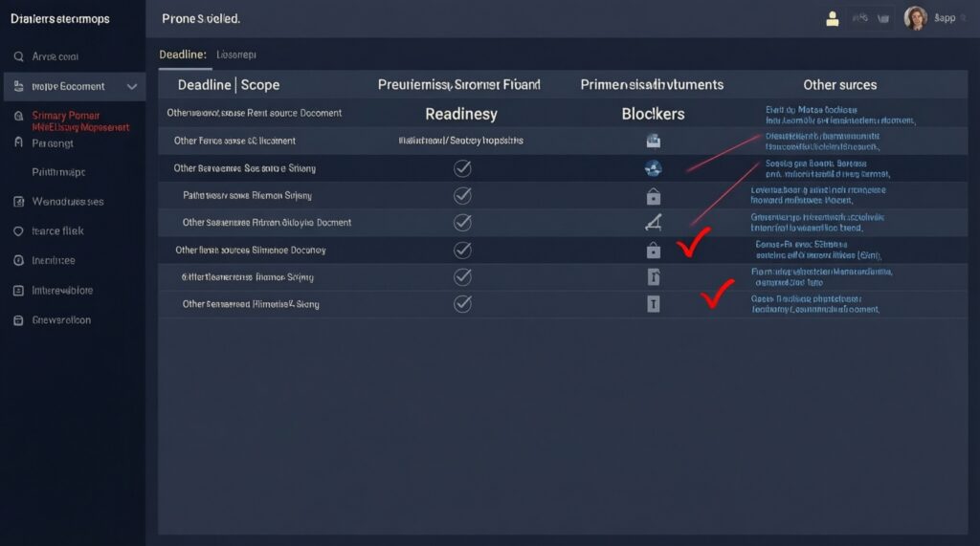
Task: Click the yellow person icon in top bar
Action: (x=832, y=18)
